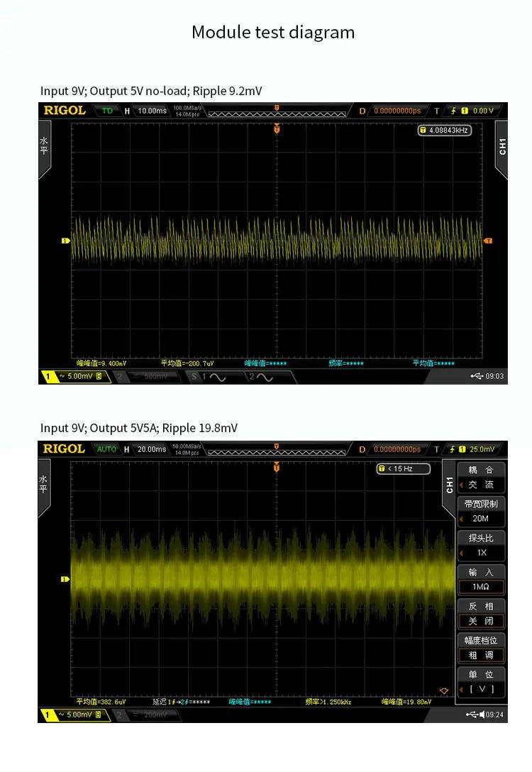Click the 4.08843kHz frequency counter badge
The width and height of the screenshot is (532, 772).
pyautogui.click(x=445, y=131)
